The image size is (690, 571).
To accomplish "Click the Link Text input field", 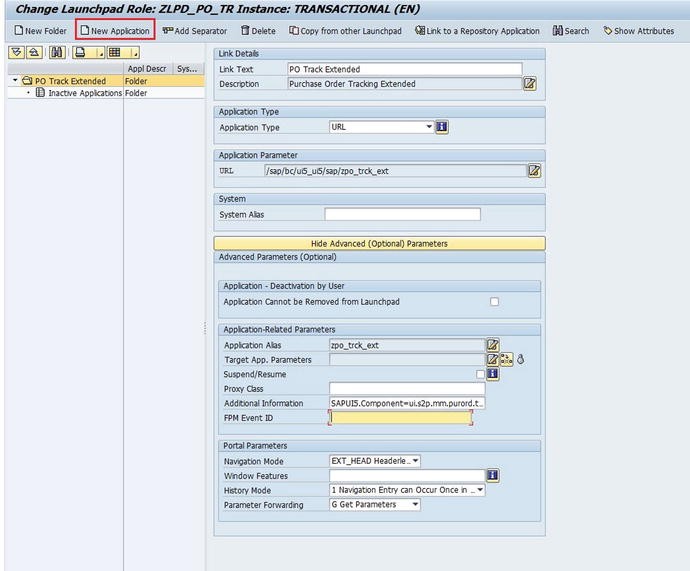I will (404, 69).
